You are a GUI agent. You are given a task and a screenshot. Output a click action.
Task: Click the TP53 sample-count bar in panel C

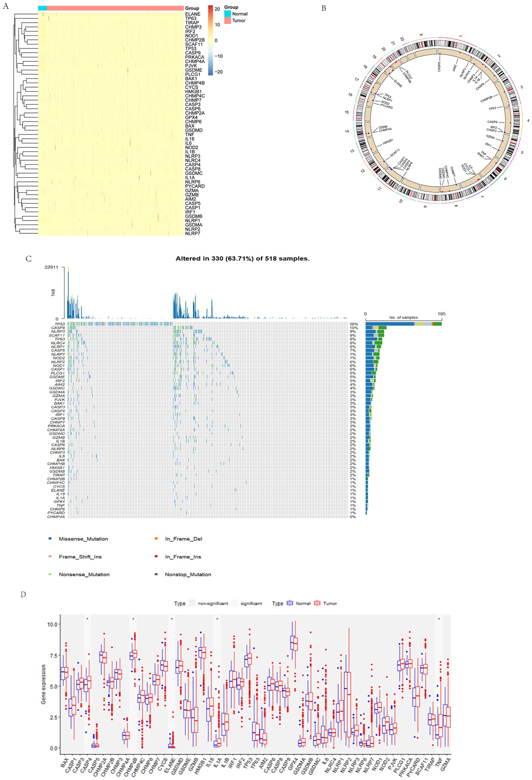coord(404,323)
